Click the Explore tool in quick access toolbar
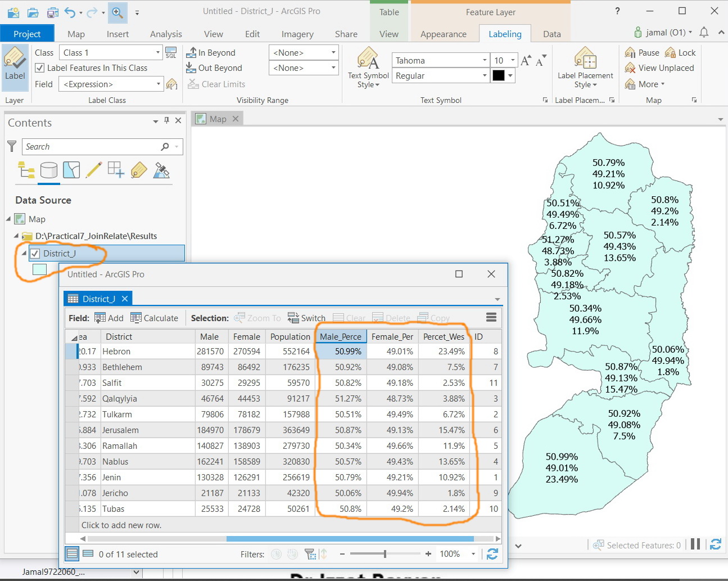 coord(118,12)
